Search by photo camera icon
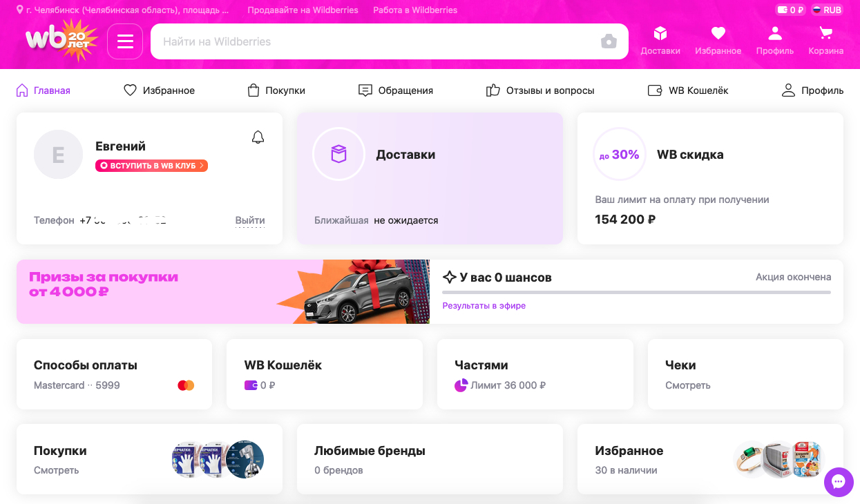This screenshot has width=860, height=504. pos(609,41)
